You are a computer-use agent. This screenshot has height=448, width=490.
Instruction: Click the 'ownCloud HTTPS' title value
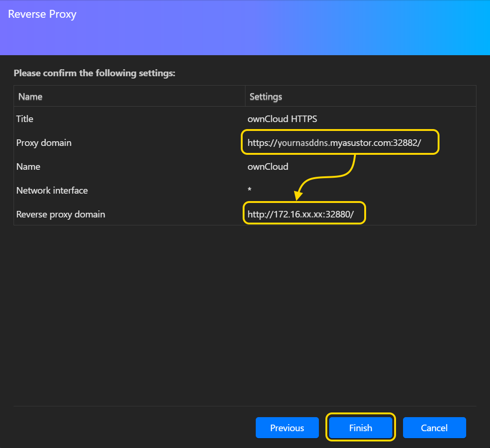282,119
